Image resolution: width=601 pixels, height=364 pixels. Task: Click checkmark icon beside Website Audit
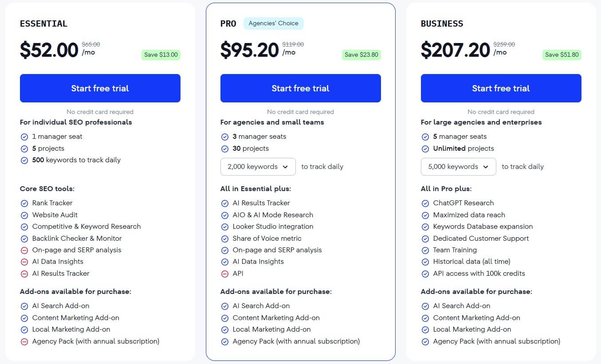24,215
